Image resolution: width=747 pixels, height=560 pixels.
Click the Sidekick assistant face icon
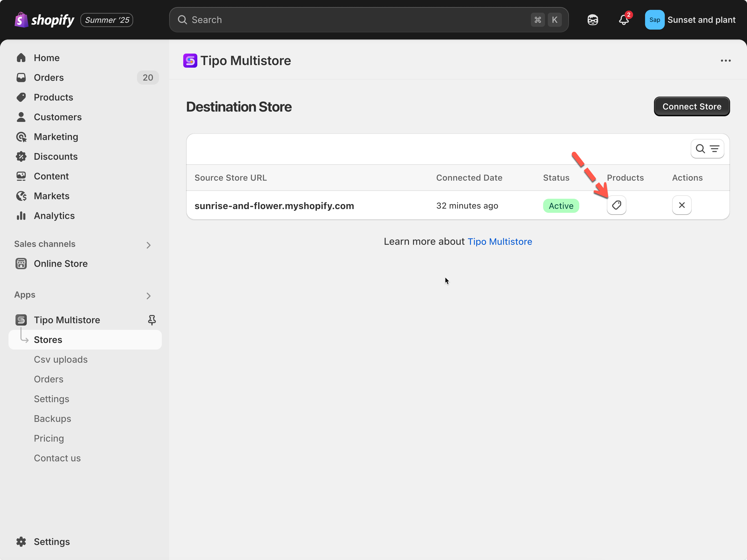click(593, 20)
